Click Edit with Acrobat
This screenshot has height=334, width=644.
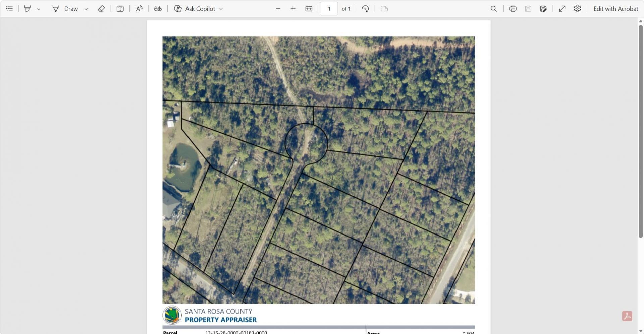(615, 9)
